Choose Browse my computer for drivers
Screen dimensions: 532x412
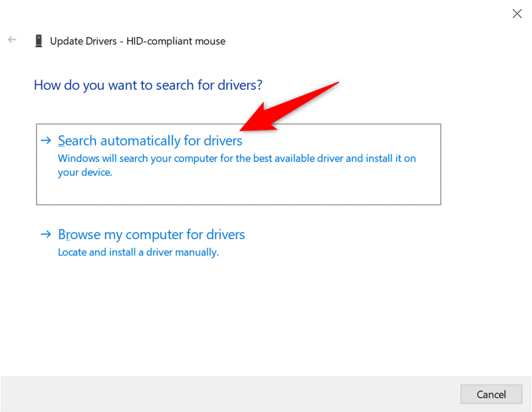[x=151, y=235]
